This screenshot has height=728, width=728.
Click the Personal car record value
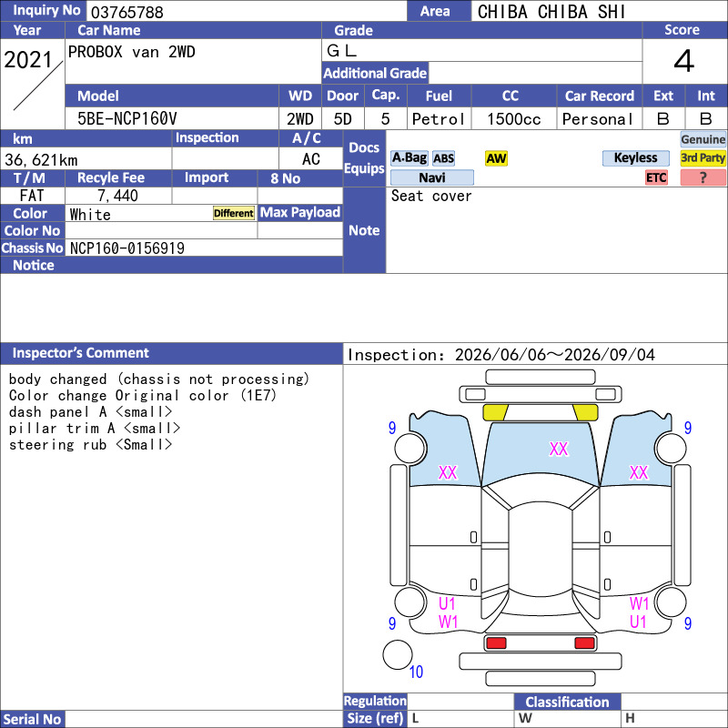(x=598, y=119)
